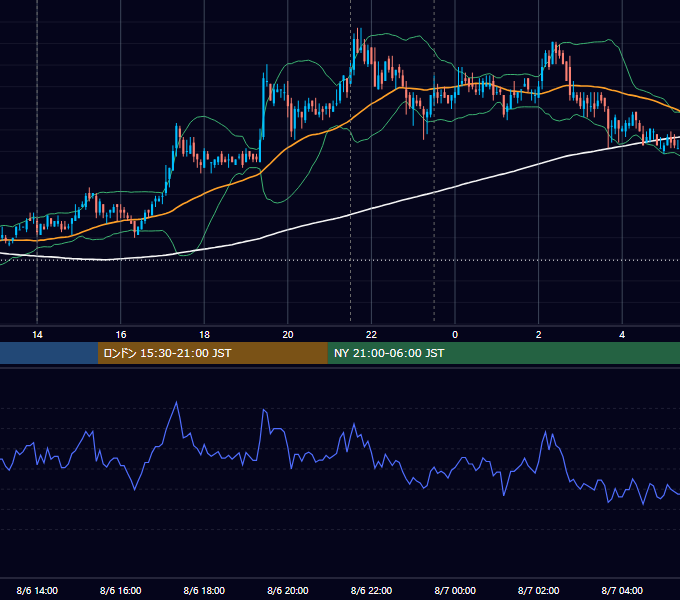
Task: Click the 4 hour label on price chart axis
Action: pos(622,335)
